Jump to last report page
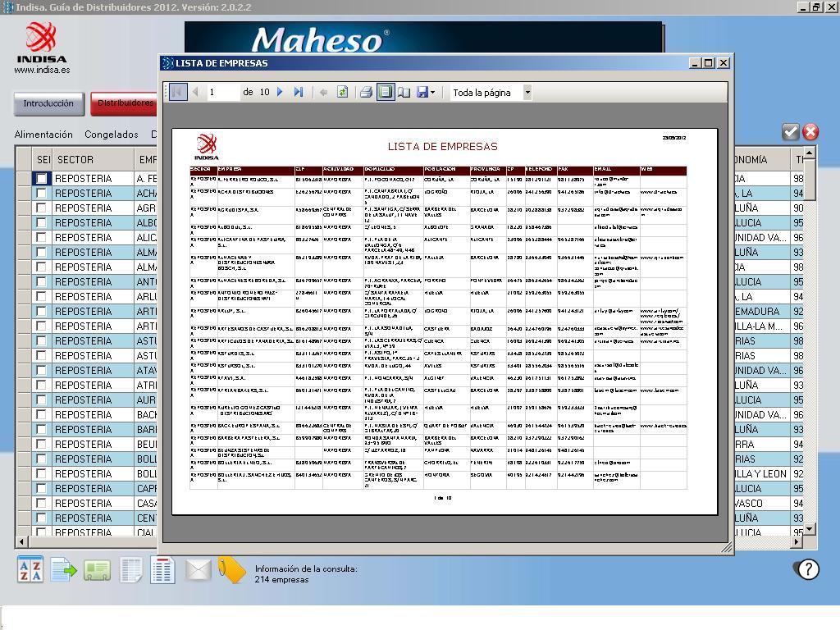 pyautogui.click(x=299, y=92)
